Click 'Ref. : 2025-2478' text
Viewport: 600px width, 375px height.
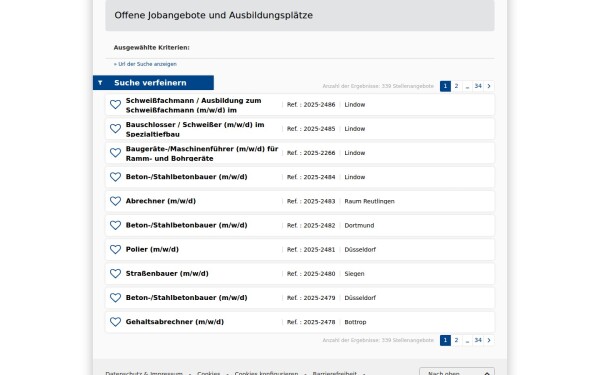pyautogui.click(x=311, y=322)
